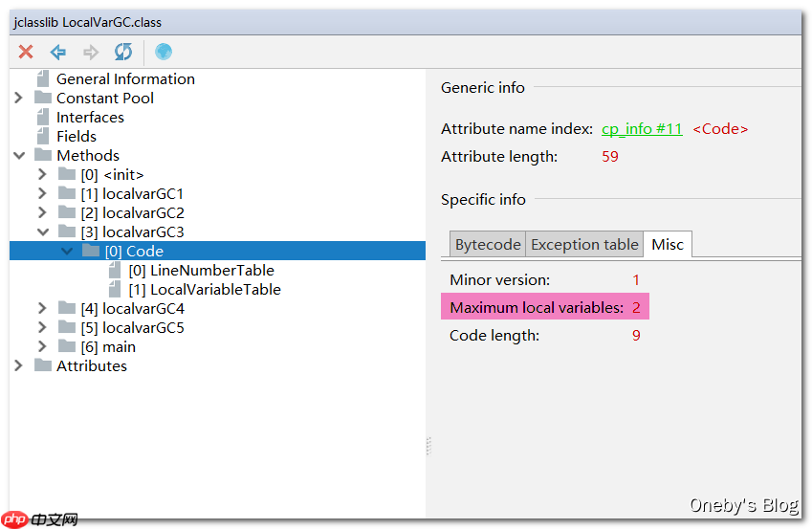
Task: Click the globe browser icon in toolbar
Action: click(x=164, y=52)
